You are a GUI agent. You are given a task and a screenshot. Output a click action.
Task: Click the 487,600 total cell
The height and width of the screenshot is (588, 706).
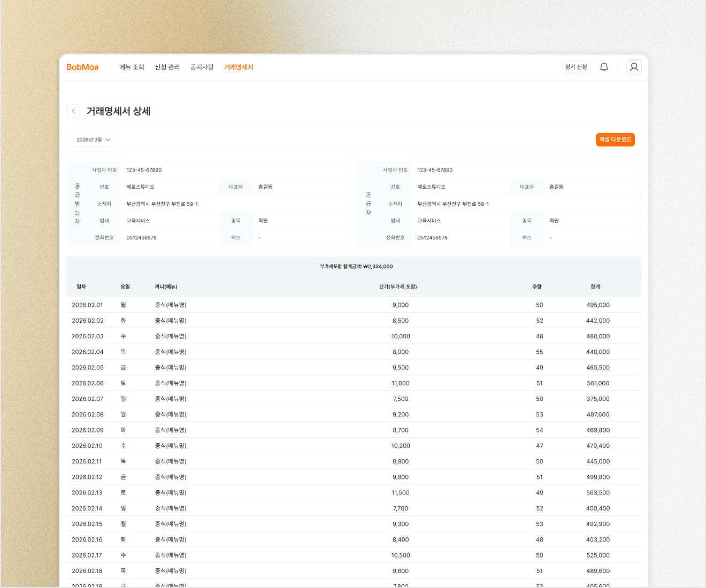(x=598, y=414)
